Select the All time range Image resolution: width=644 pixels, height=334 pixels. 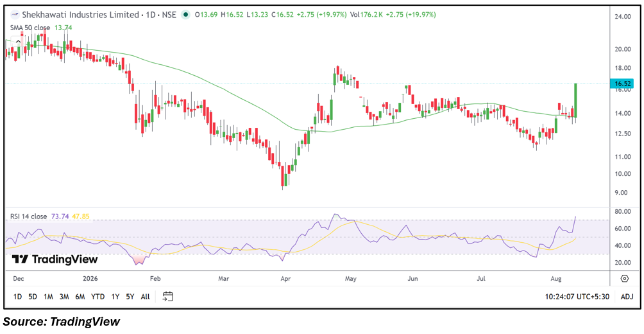pyautogui.click(x=145, y=297)
